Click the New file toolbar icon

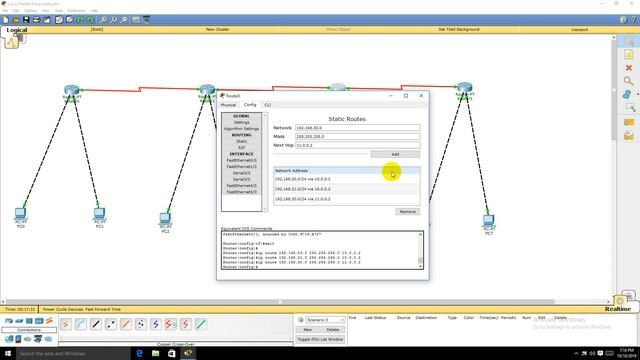[6, 20]
